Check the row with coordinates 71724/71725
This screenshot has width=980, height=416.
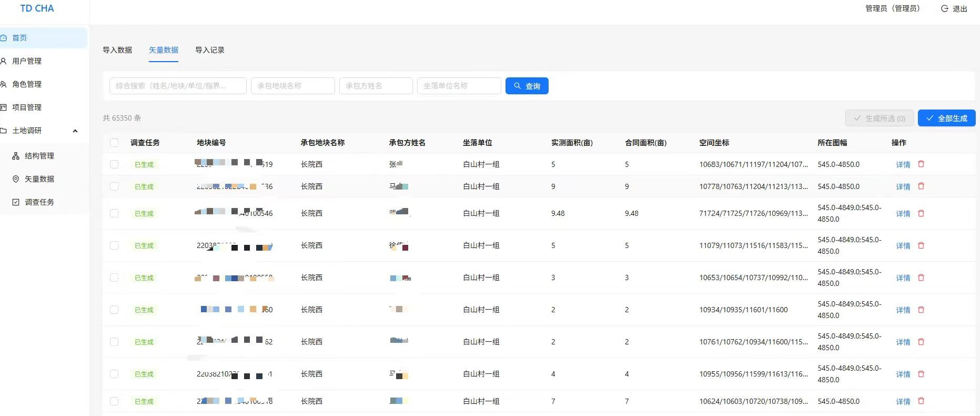pyautogui.click(x=114, y=213)
